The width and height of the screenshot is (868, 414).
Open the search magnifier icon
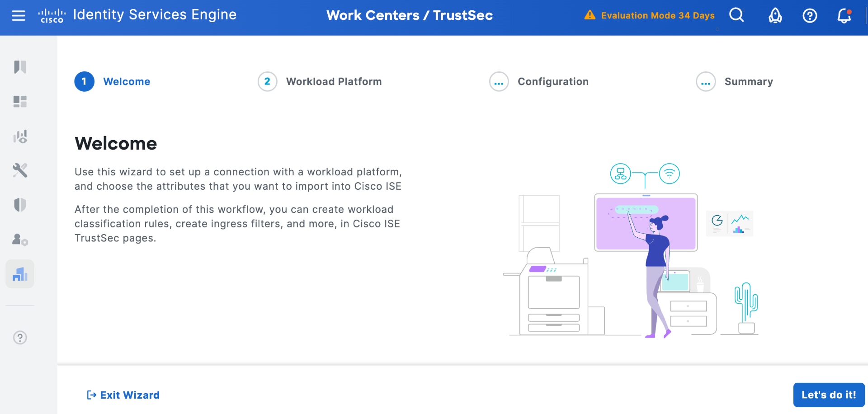coord(736,16)
